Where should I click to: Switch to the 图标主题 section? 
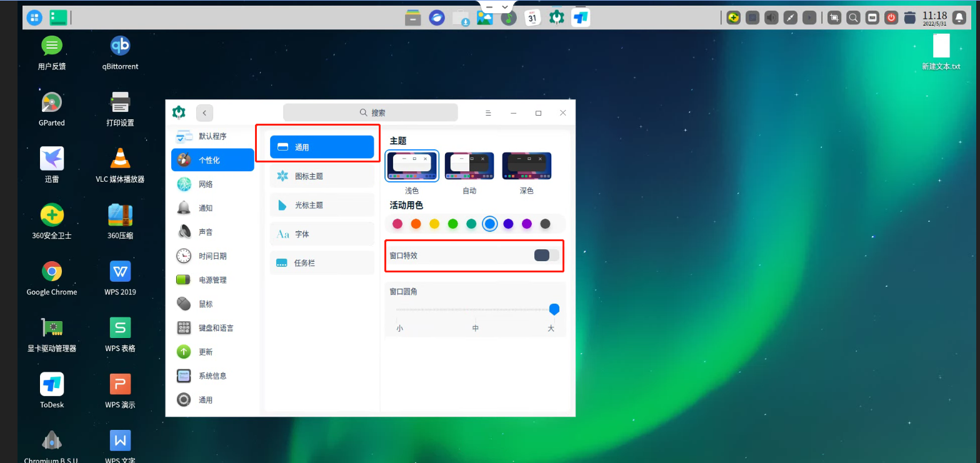point(322,176)
